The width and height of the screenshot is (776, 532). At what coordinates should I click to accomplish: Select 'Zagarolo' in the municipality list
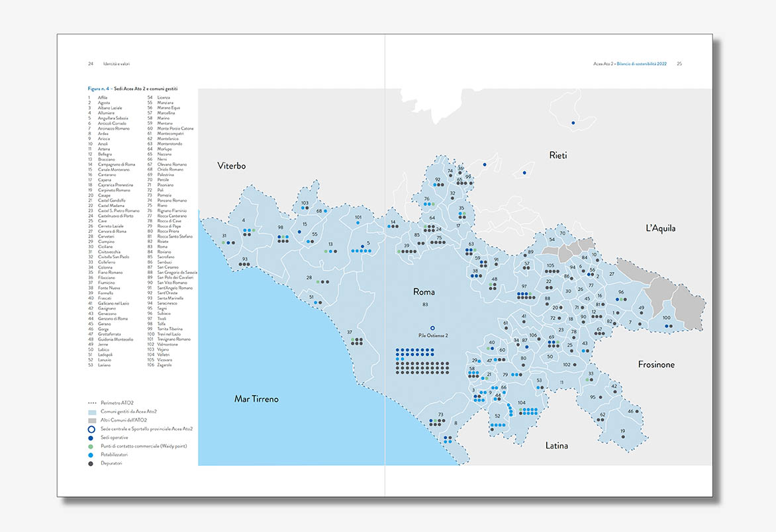165,365
